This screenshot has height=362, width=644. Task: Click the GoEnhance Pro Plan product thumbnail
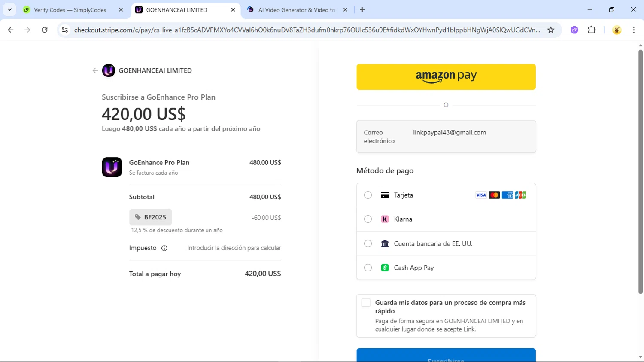pos(112,167)
